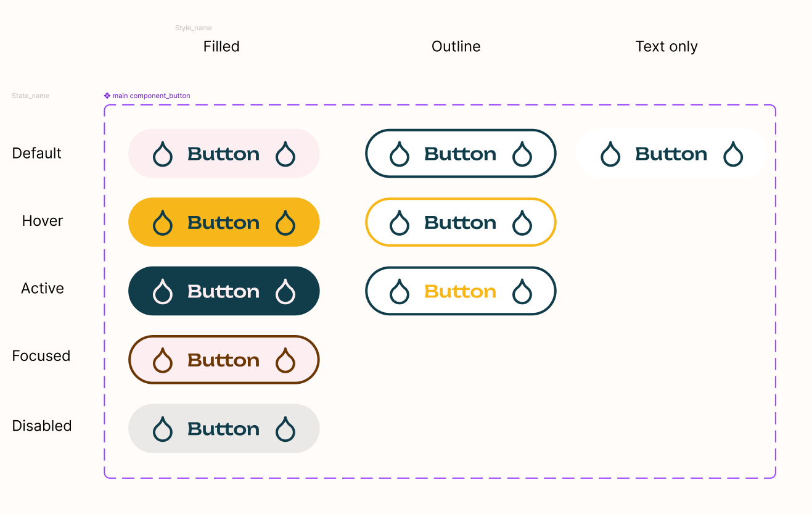This screenshot has height=514, width=812.
Task: Select the Text only column heading
Action: (x=666, y=47)
